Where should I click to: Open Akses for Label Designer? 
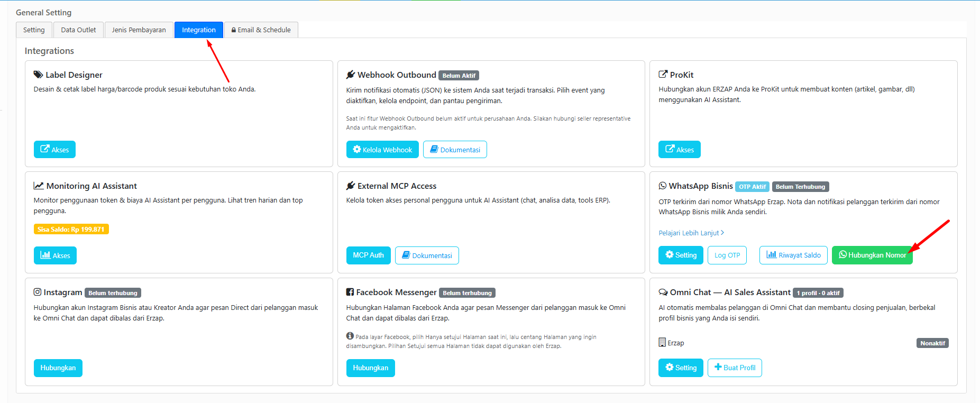[x=54, y=150]
